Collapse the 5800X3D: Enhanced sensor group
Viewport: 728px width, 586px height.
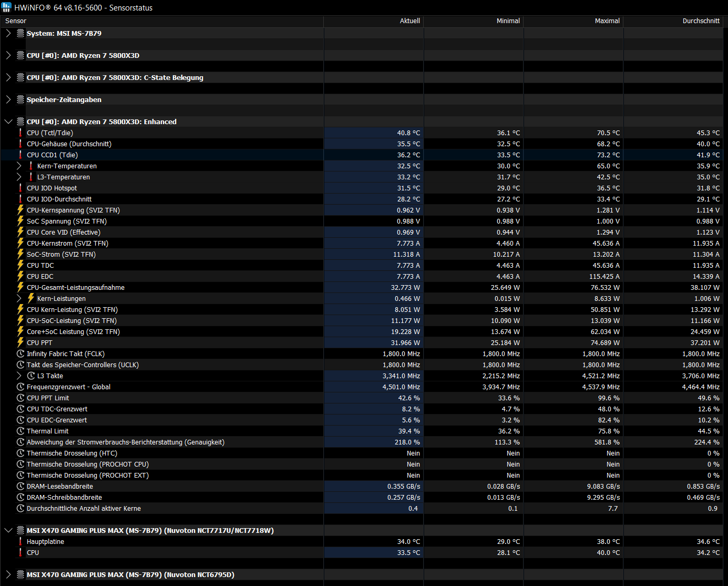[x=8, y=122]
